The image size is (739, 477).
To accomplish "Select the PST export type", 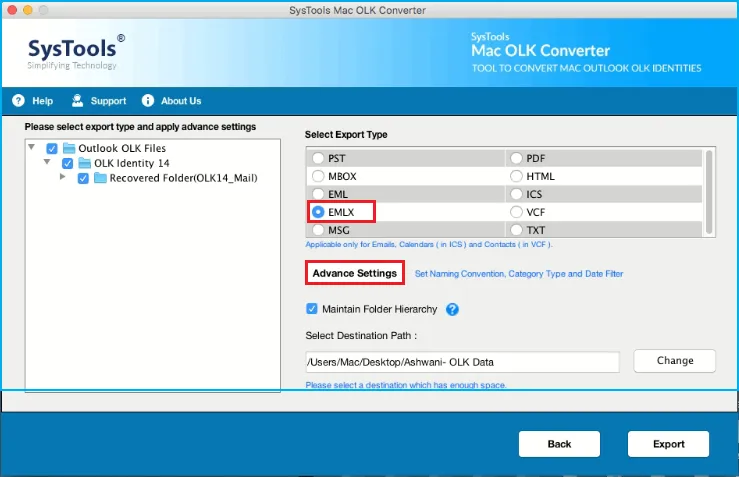I will click(318, 158).
